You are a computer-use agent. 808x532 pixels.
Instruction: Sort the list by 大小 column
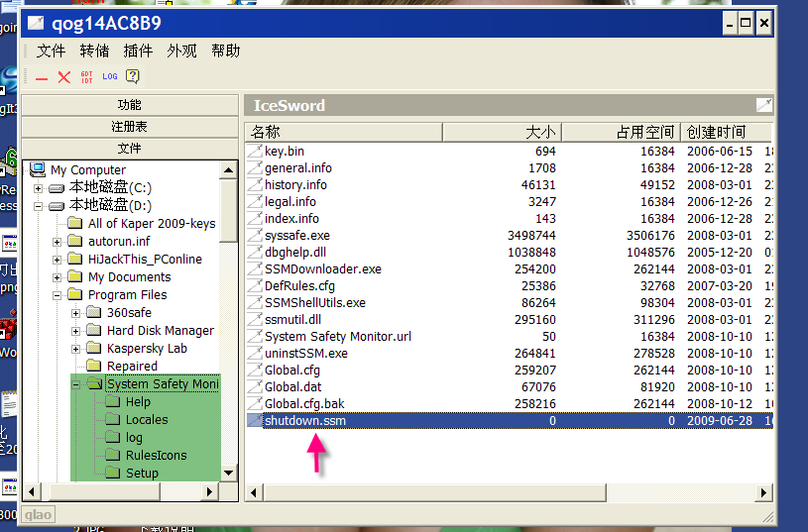click(x=502, y=133)
